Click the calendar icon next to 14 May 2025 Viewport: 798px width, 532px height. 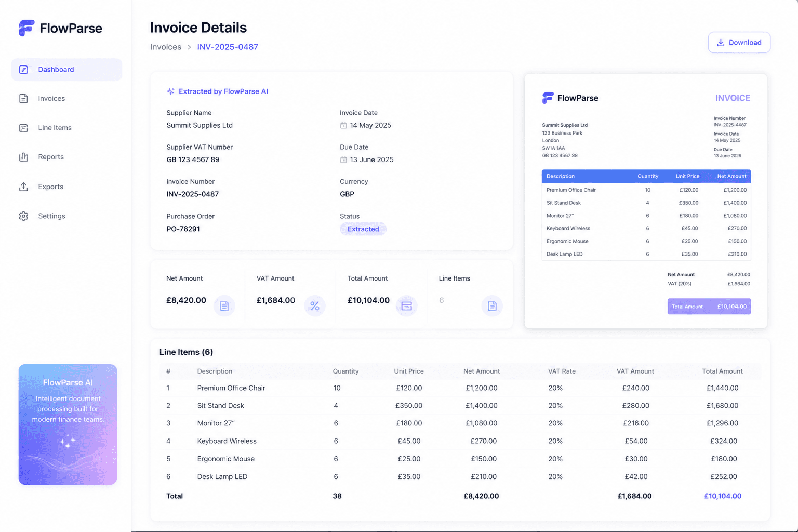[343, 125]
